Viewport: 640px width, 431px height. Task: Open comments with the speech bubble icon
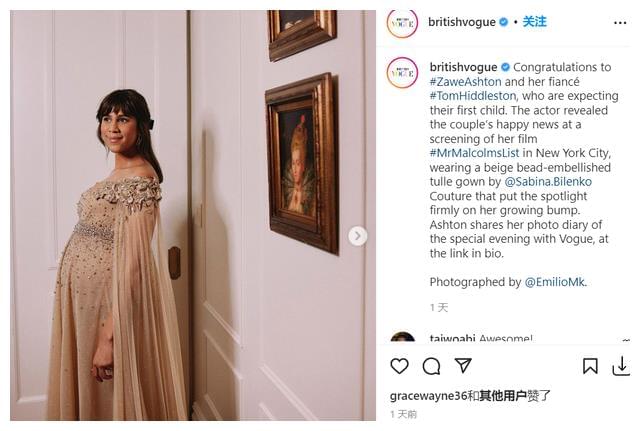431,366
